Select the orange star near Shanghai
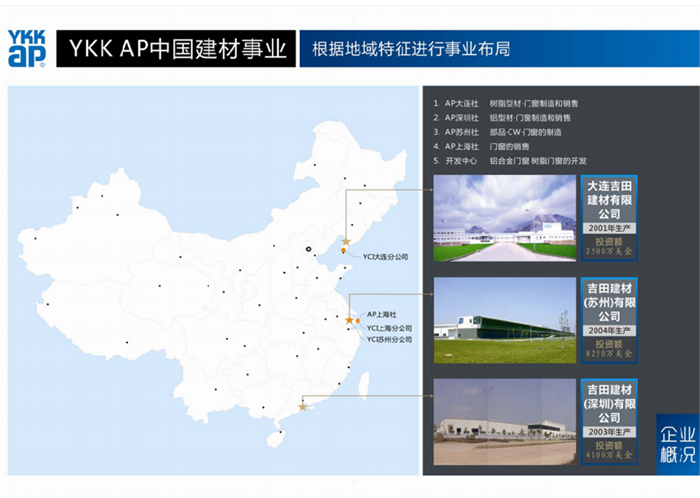This screenshot has width=700, height=498. tap(350, 320)
